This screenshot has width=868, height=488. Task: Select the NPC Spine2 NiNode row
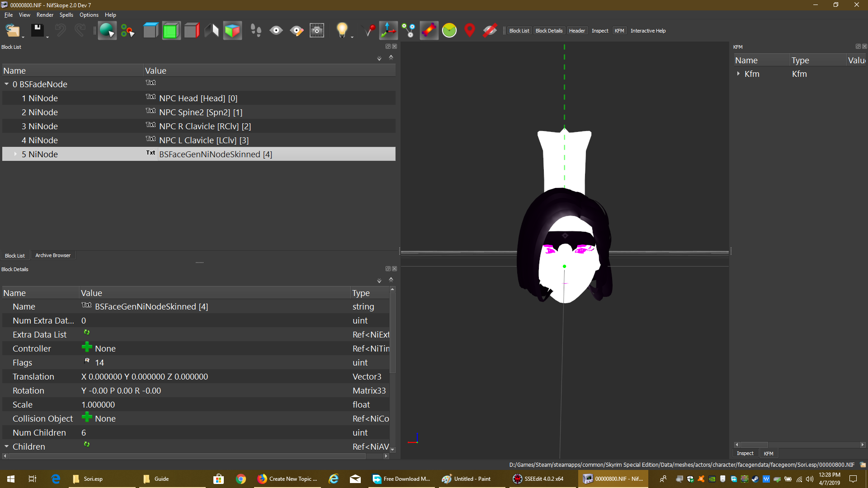pyautogui.click(x=199, y=112)
